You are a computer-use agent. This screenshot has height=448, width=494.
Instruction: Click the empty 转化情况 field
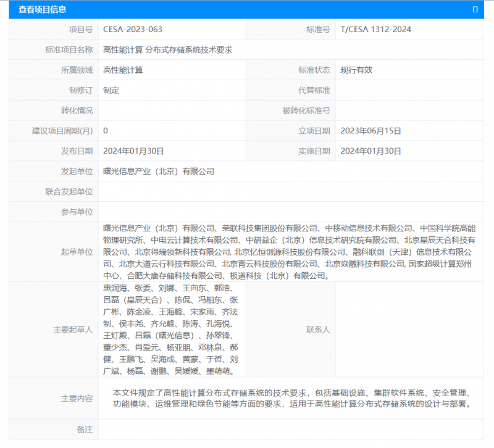pyautogui.click(x=172, y=110)
